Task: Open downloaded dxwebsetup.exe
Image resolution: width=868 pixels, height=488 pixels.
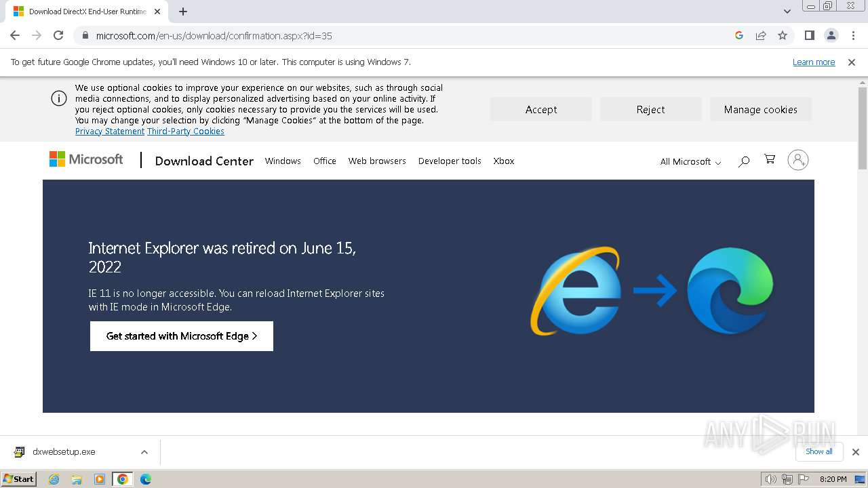Action: click(64, 452)
